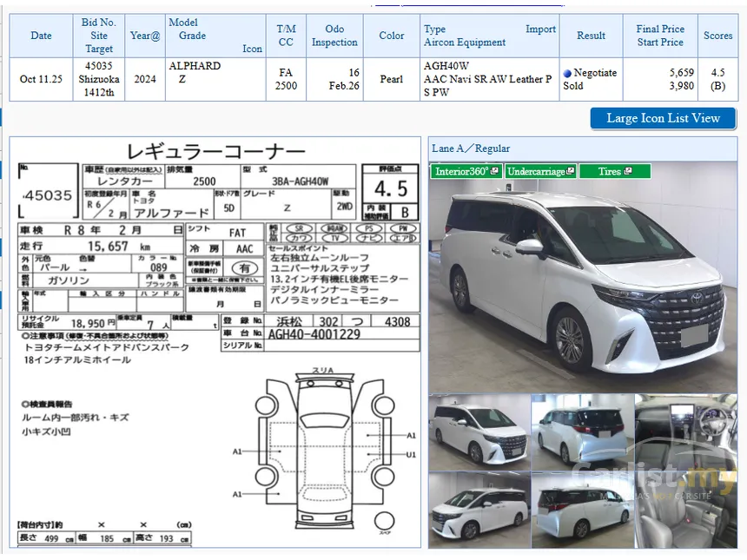Image resolution: width=747 pixels, height=560 pixels.
Task: Open the front-left exterior thumbnail in top row
Action: click(479, 432)
